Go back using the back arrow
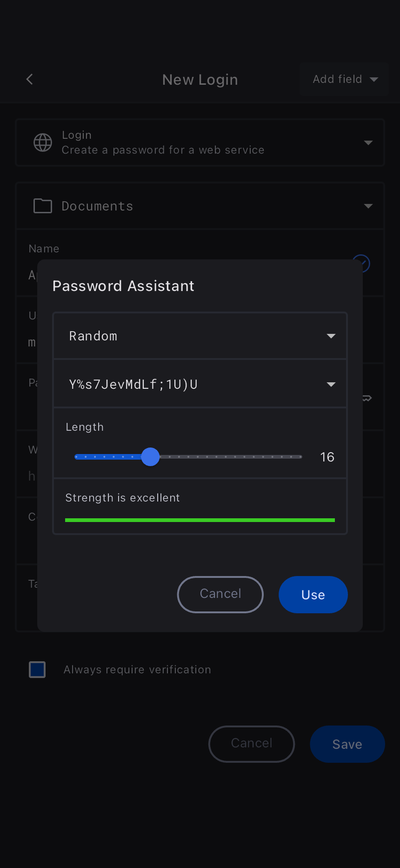The height and width of the screenshot is (868, 400). [x=30, y=80]
